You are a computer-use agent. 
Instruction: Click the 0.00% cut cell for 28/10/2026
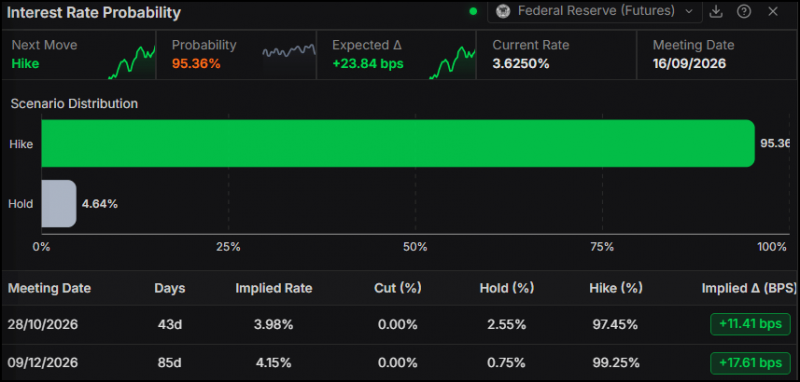(397, 324)
